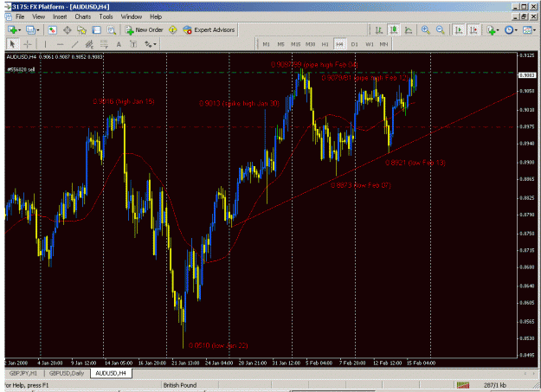Select the D1 timeframe
541x392 pixels.
[x=354, y=44]
